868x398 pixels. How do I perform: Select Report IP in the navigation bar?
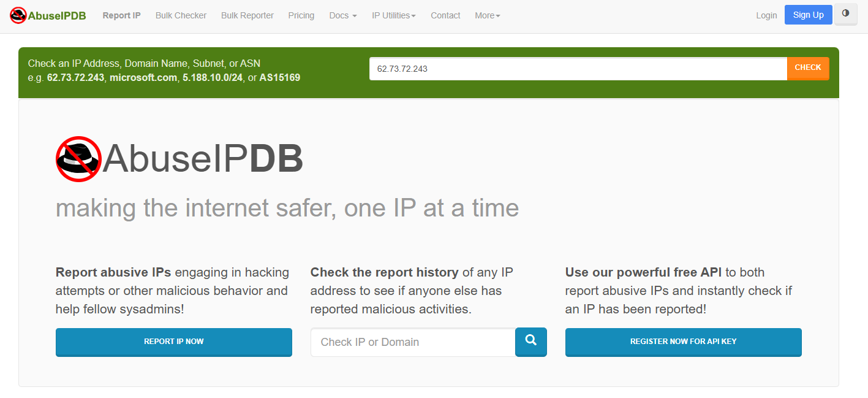coord(121,15)
